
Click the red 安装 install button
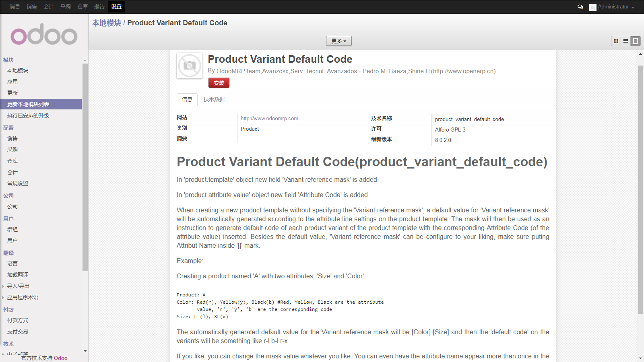point(219,83)
